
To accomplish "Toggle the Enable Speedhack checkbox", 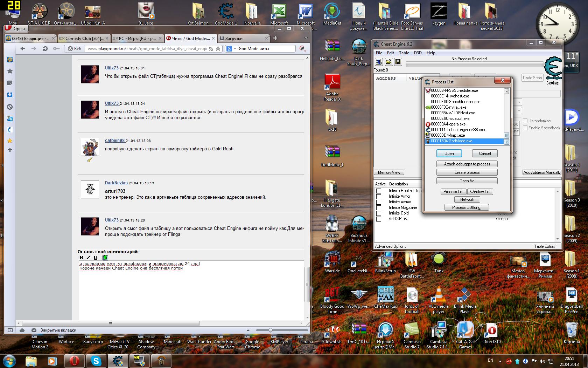I will pyautogui.click(x=525, y=128).
